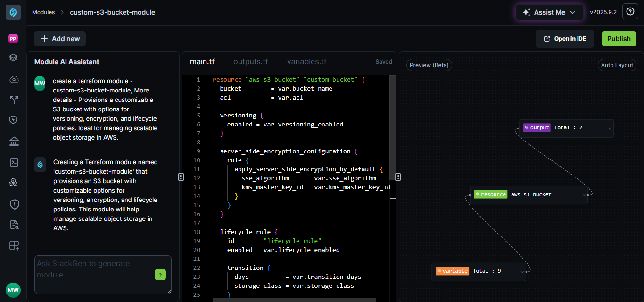Open the document search sidebar icon
Screen dimensions: 644x302
(14, 225)
